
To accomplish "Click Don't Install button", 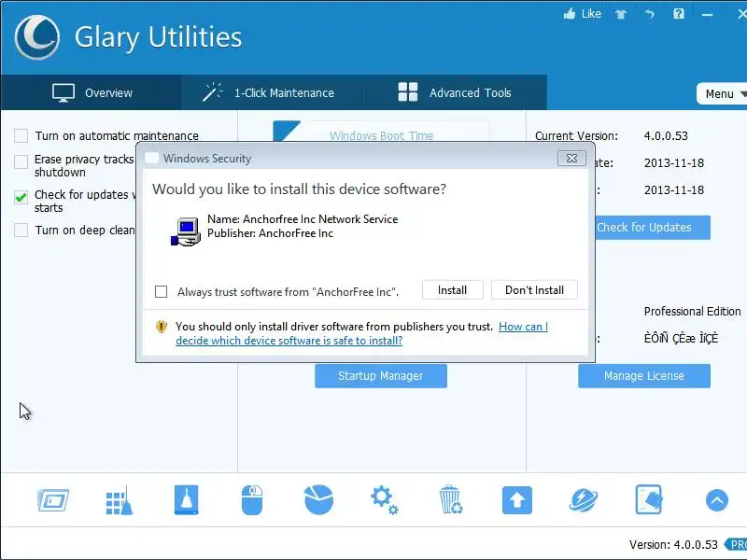I will (x=534, y=290).
